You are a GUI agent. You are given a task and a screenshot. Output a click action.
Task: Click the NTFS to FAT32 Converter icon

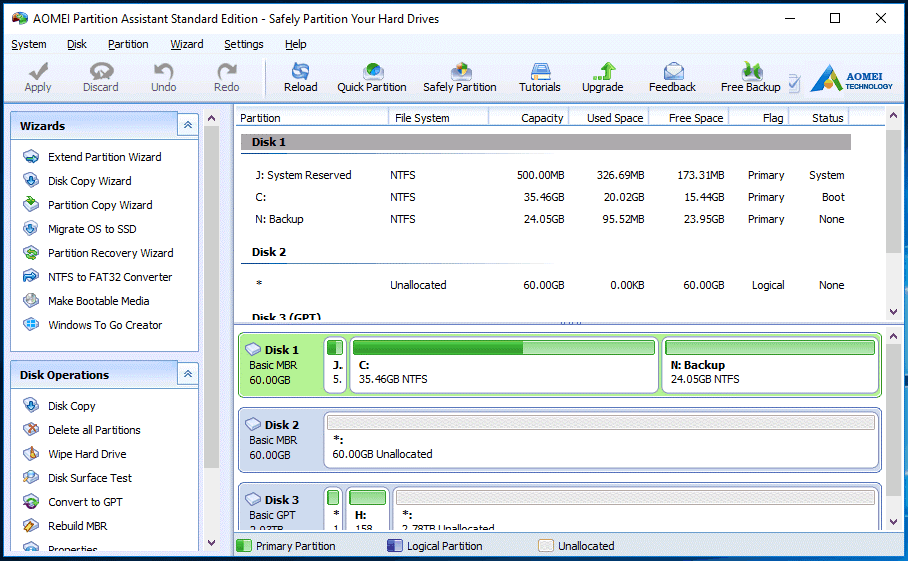coord(31,277)
